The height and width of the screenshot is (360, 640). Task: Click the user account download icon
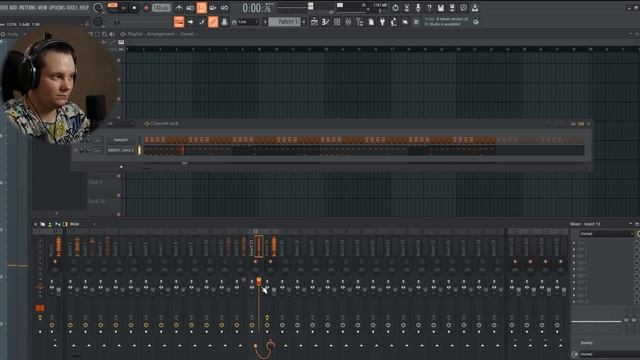coord(475,8)
